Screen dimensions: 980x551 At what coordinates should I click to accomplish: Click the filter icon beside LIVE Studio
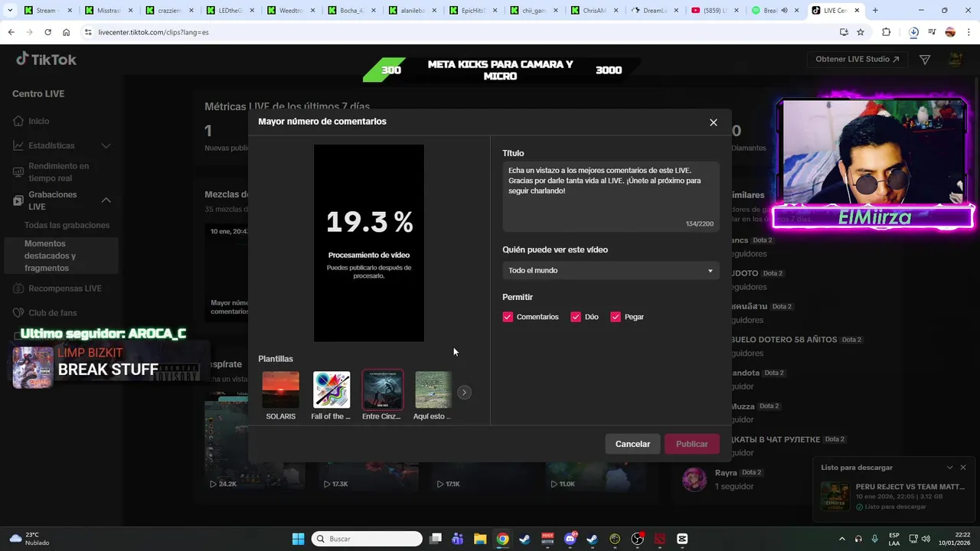pos(925,60)
